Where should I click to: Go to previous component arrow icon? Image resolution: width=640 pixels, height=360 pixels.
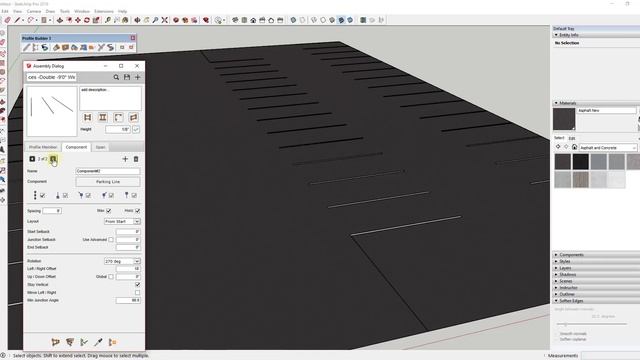coord(32,159)
